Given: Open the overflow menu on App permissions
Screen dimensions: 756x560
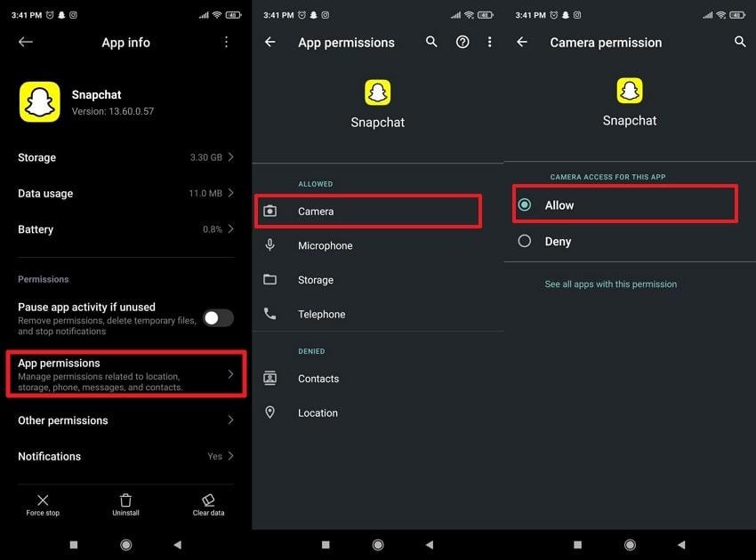Looking at the screenshot, I should coord(490,42).
